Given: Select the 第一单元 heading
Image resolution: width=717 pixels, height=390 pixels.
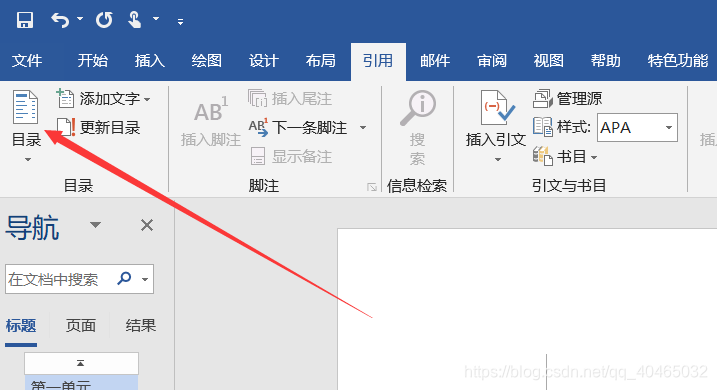Looking at the screenshot, I should (81, 383).
